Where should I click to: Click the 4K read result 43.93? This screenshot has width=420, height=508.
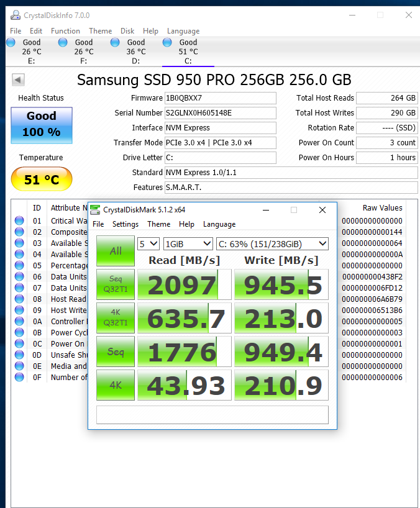click(185, 385)
